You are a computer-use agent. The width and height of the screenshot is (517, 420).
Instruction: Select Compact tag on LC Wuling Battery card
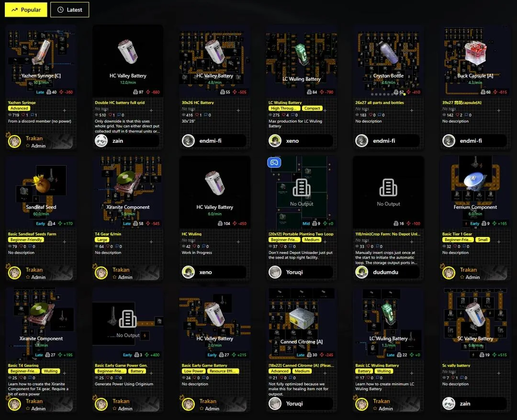coord(312,108)
